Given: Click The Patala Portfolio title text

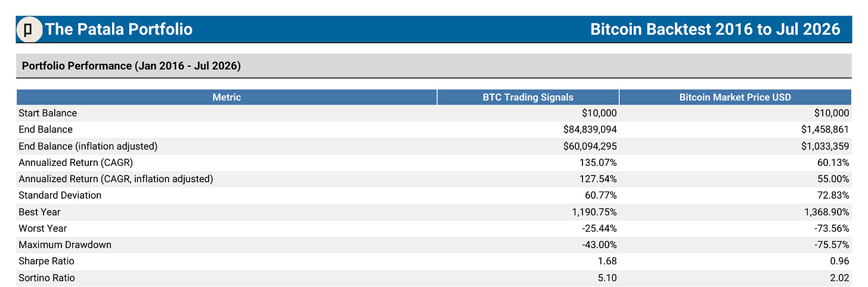Looking at the screenshot, I should click(119, 29).
